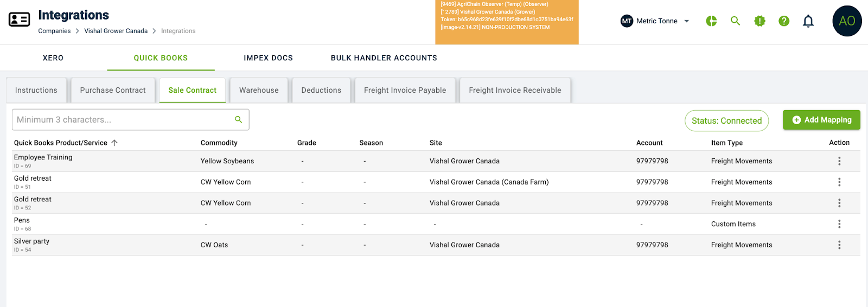
Task: Select the Purchase Contract sub-tab
Action: click(113, 91)
